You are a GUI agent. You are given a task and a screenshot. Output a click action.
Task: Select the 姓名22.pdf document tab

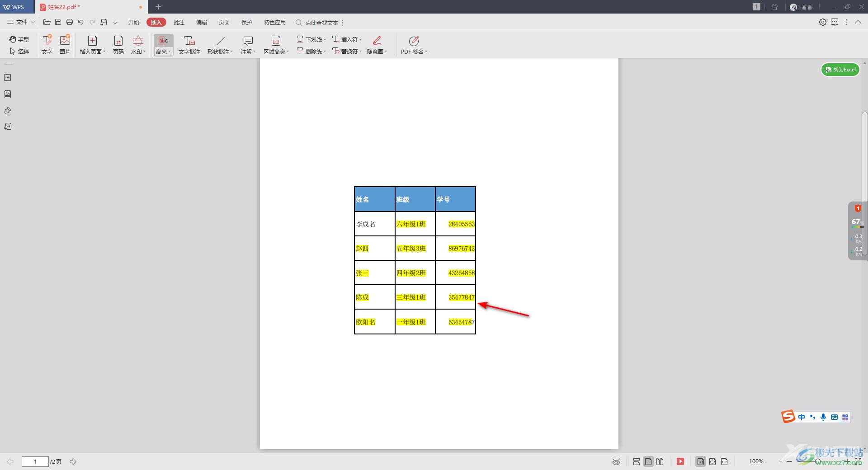(90, 7)
